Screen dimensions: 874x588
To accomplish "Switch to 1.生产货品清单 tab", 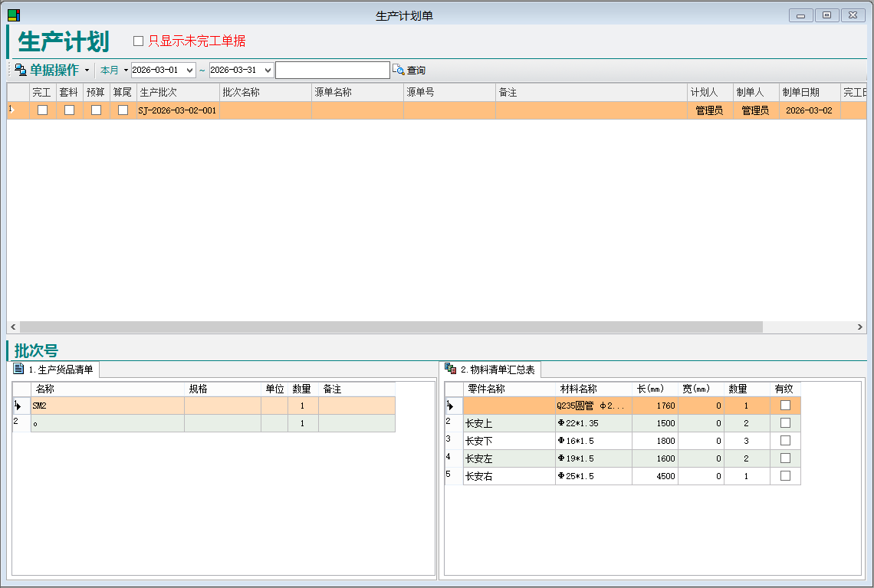I will pyautogui.click(x=61, y=370).
